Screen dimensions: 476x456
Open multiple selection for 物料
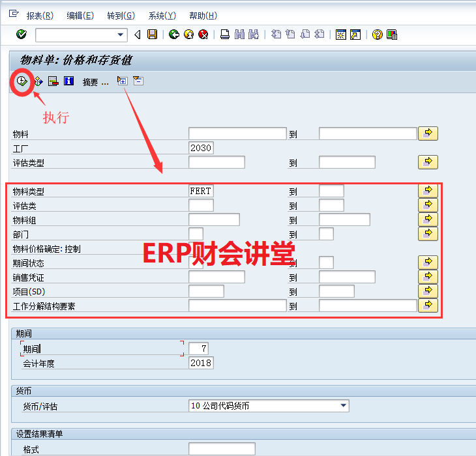click(x=428, y=134)
